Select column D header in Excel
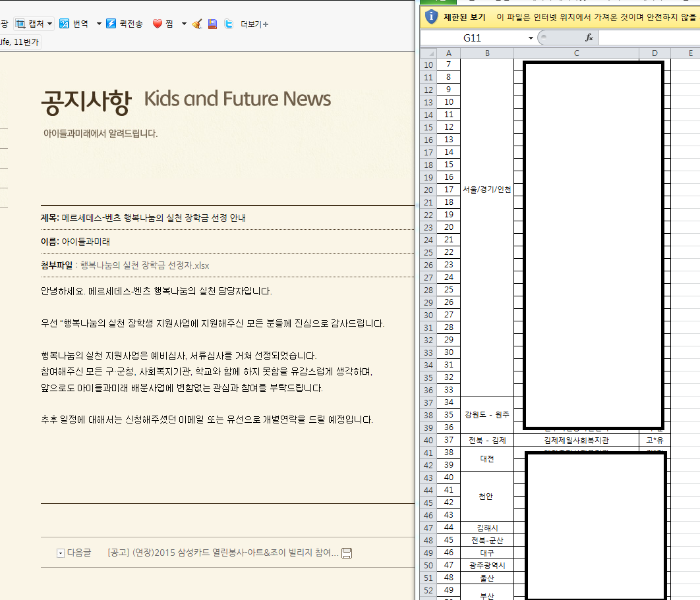Image resolution: width=700 pixels, height=600 pixels. 655,53
